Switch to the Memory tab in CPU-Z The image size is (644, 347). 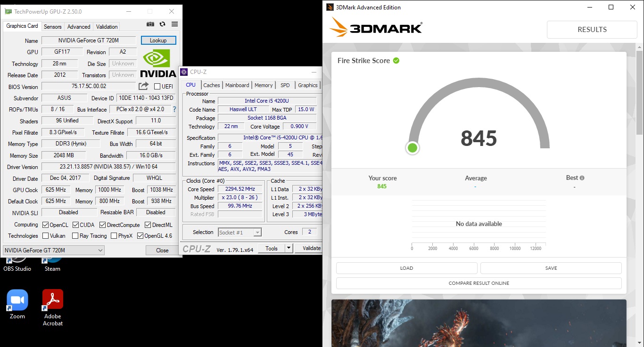(264, 85)
